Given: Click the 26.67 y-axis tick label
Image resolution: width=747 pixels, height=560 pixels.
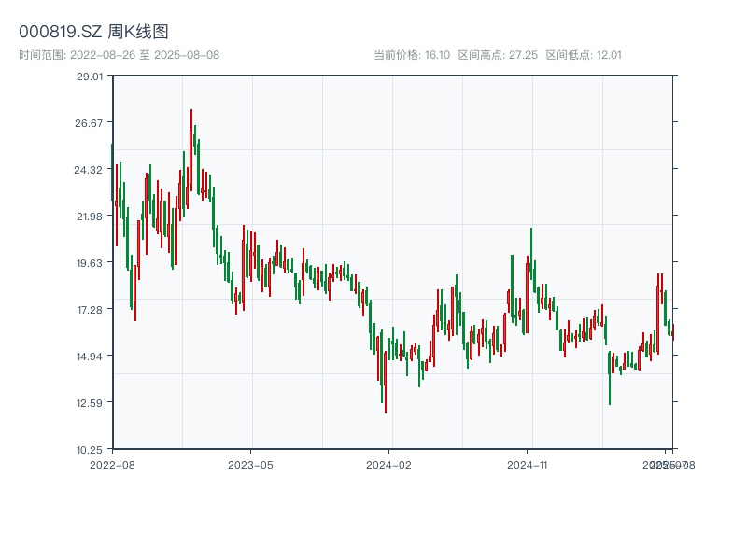Looking at the screenshot, I should click(x=90, y=123).
